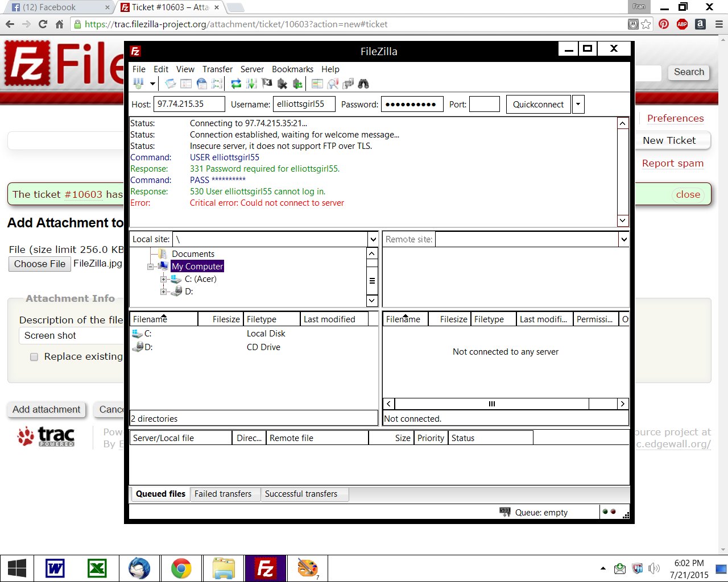Click close on ticket notification

688,194
